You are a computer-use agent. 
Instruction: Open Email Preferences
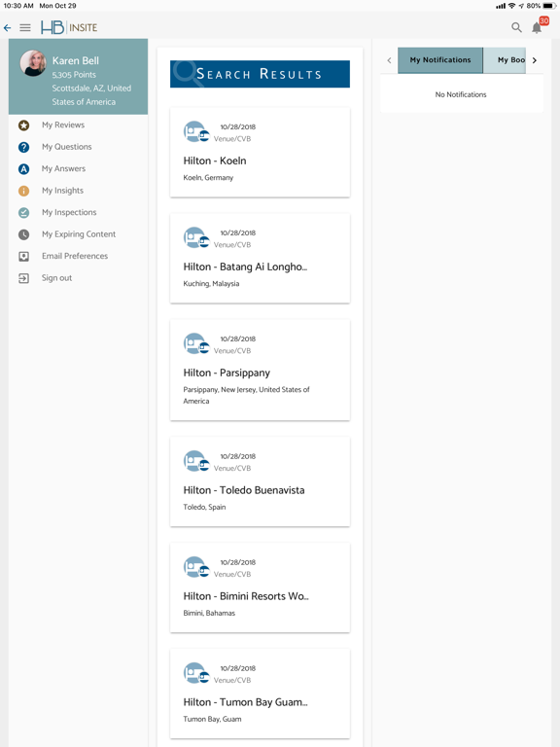click(x=75, y=256)
